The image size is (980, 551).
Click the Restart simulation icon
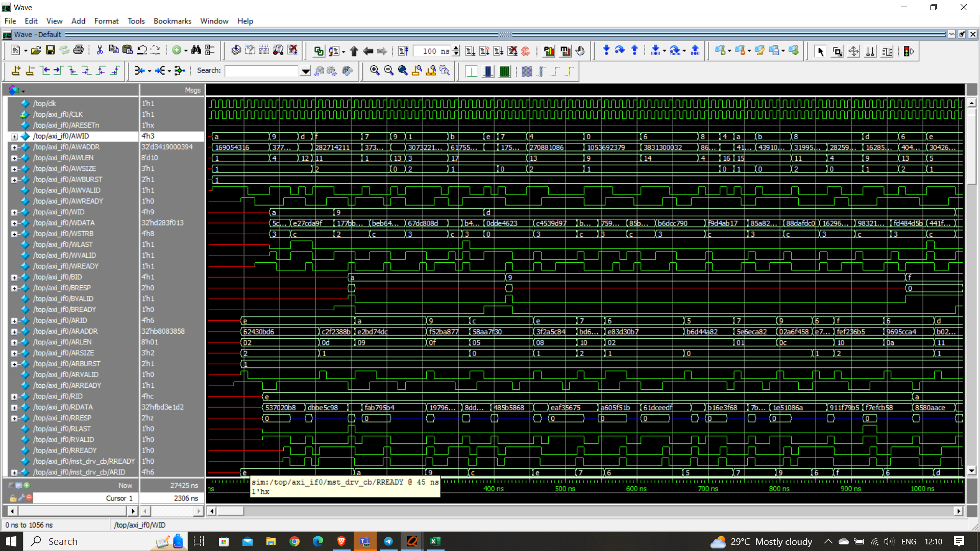tap(403, 51)
